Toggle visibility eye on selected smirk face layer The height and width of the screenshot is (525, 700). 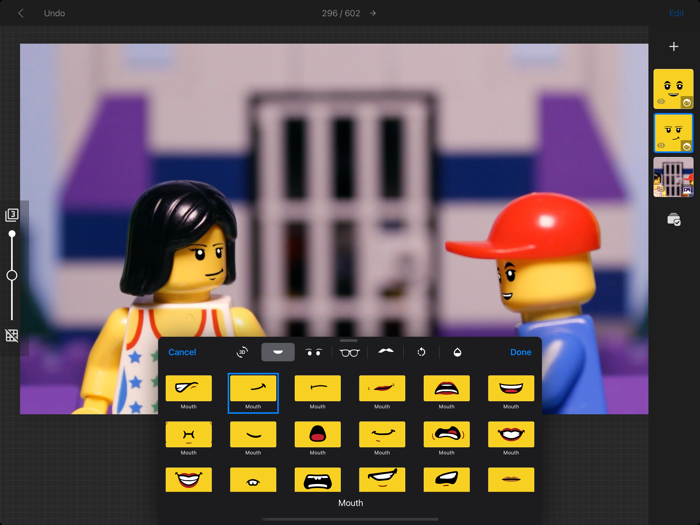[x=661, y=146]
